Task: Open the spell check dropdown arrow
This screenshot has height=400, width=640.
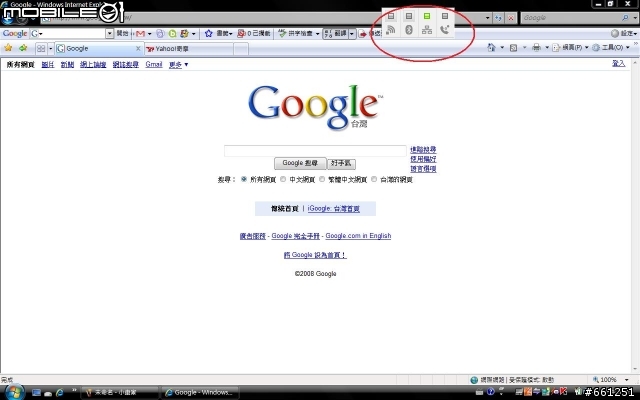Action: 318,34
